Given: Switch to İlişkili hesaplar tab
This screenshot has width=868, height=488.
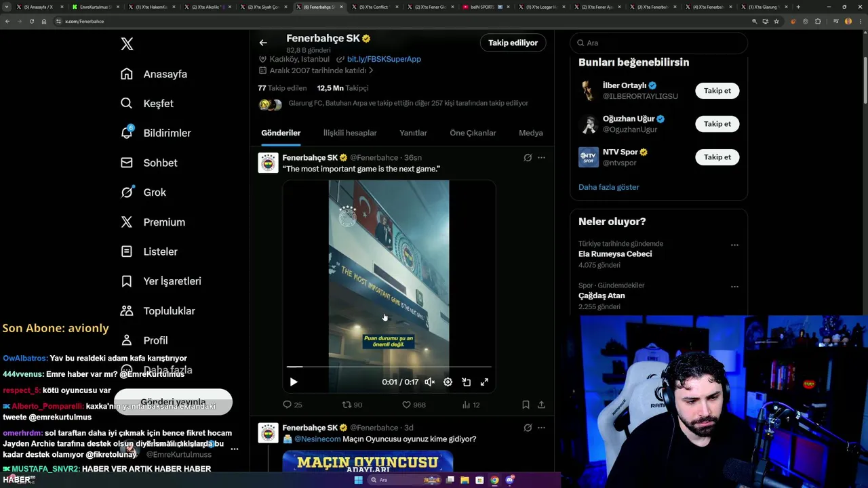Looking at the screenshot, I should click(x=350, y=133).
